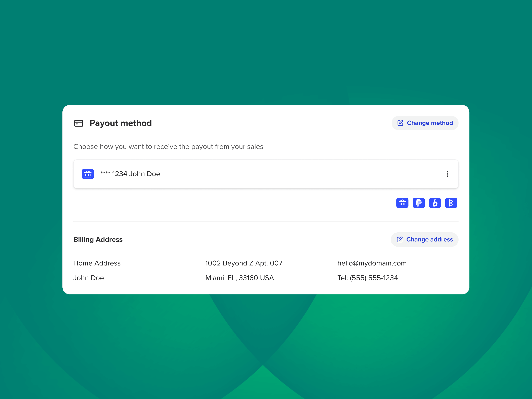This screenshot has height=399, width=532.
Task: Open the three-dot menu for John Doe account
Action: tap(448, 174)
